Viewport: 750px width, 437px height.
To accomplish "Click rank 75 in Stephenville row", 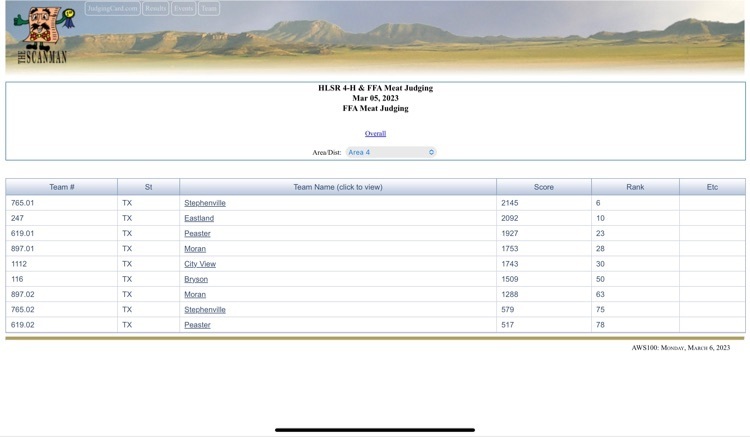I will click(600, 309).
